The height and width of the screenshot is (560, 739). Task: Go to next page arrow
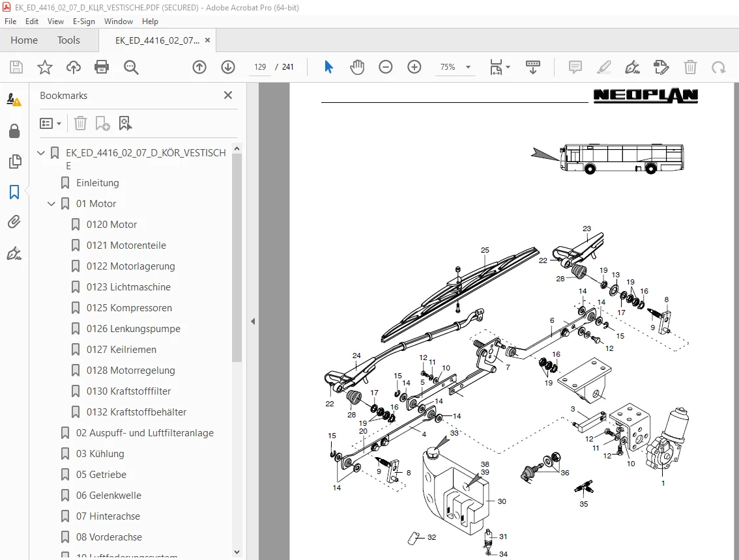[228, 67]
